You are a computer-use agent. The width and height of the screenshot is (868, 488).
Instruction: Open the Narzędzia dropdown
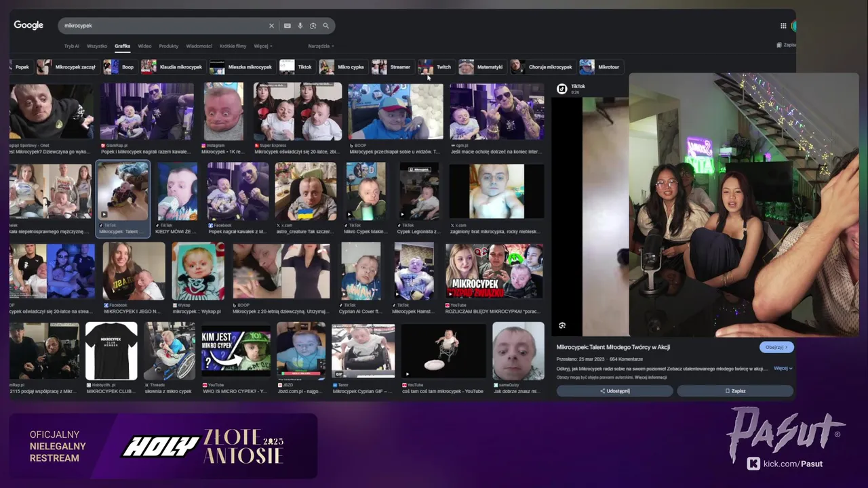click(321, 46)
